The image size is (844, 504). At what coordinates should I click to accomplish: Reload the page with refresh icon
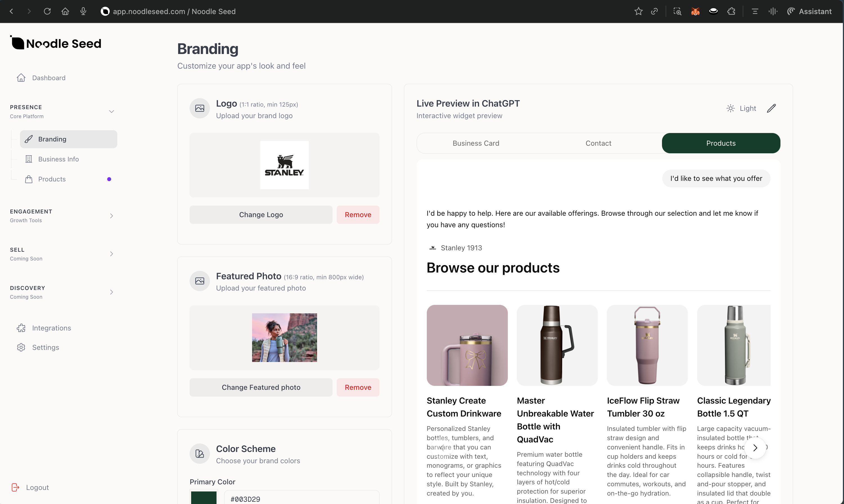pos(47,12)
